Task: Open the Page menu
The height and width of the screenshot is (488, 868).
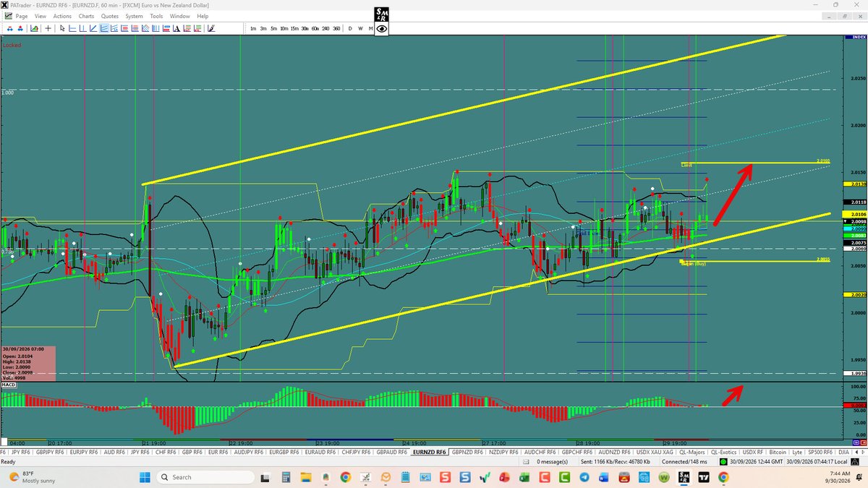Action: tap(22, 16)
